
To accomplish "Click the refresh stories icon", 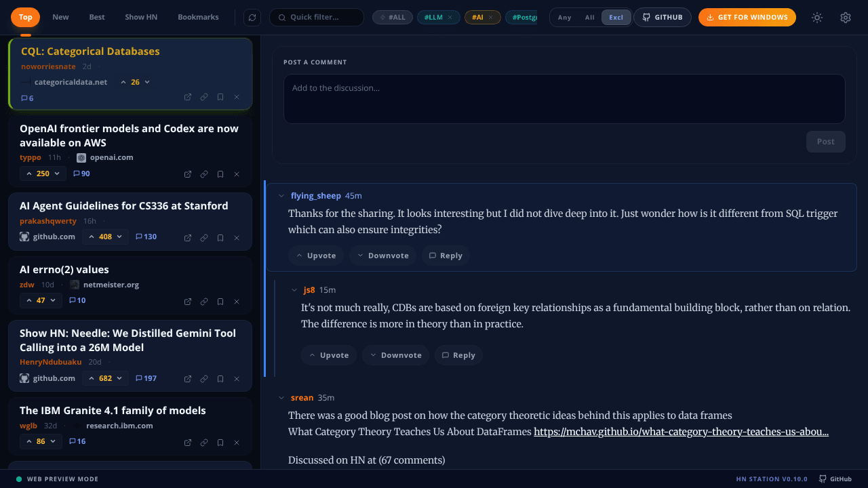I will (x=252, y=18).
